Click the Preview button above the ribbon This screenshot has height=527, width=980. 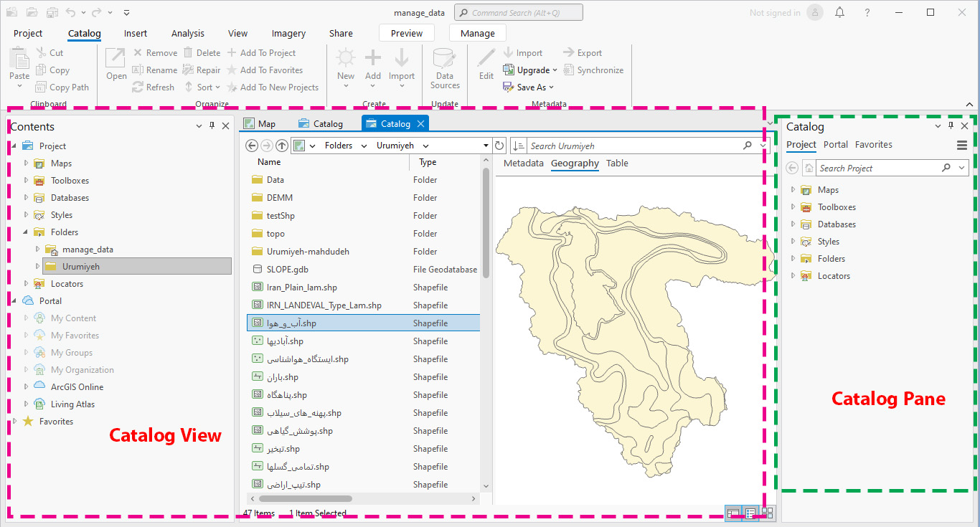(x=406, y=32)
